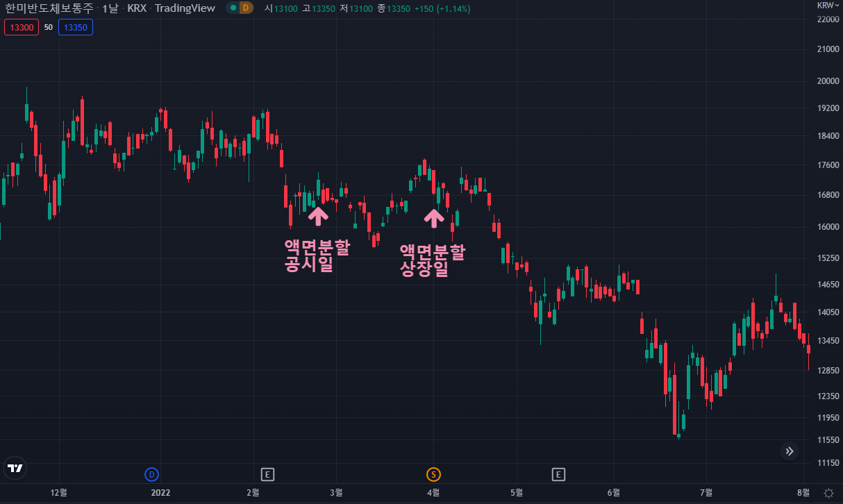Click the high value 고13350
This screenshot has height=504, width=843.
click(x=319, y=8)
